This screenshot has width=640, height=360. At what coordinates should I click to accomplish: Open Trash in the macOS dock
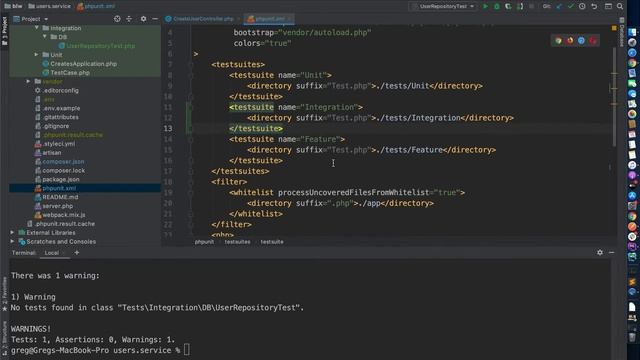point(632,338)
